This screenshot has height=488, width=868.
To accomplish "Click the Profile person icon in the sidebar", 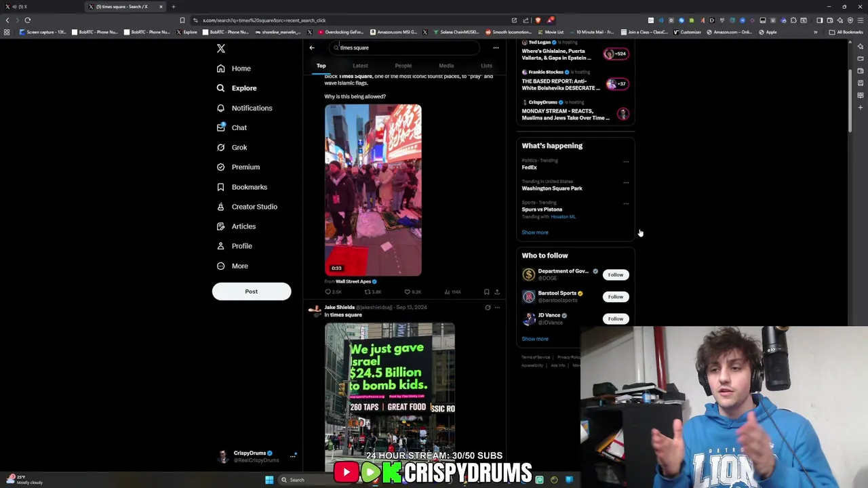I will (220, 246).
